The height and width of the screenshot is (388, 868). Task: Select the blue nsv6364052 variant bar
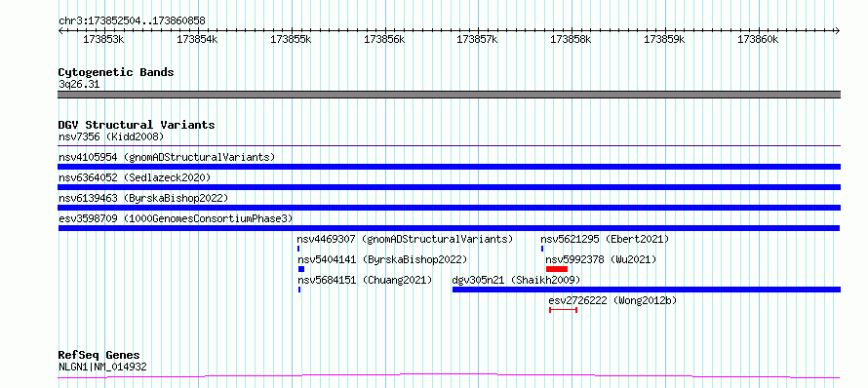(449, 187)
